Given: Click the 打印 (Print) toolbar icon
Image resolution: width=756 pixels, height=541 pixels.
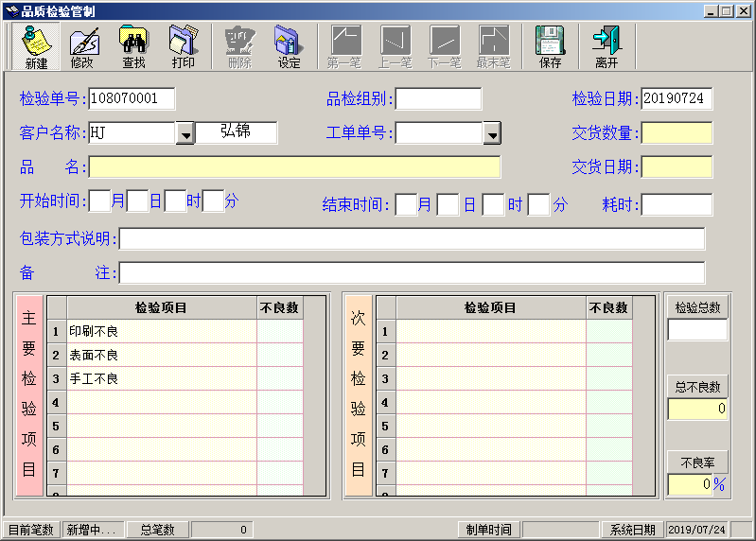Looking at the screenshot, I should [184, 46].
